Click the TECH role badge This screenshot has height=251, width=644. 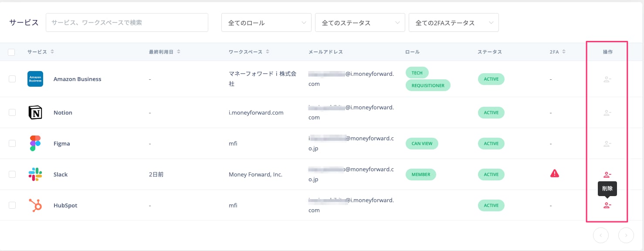point(417,73)
